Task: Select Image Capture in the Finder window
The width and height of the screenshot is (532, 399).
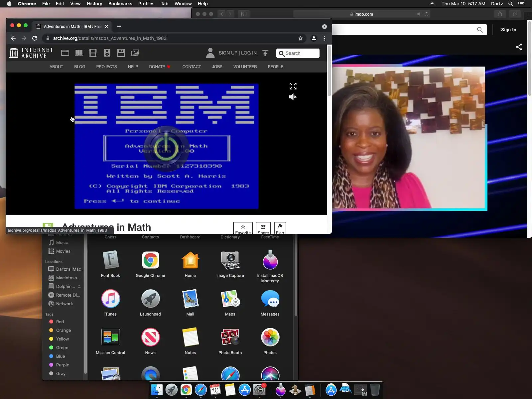Action: [230, 264]
